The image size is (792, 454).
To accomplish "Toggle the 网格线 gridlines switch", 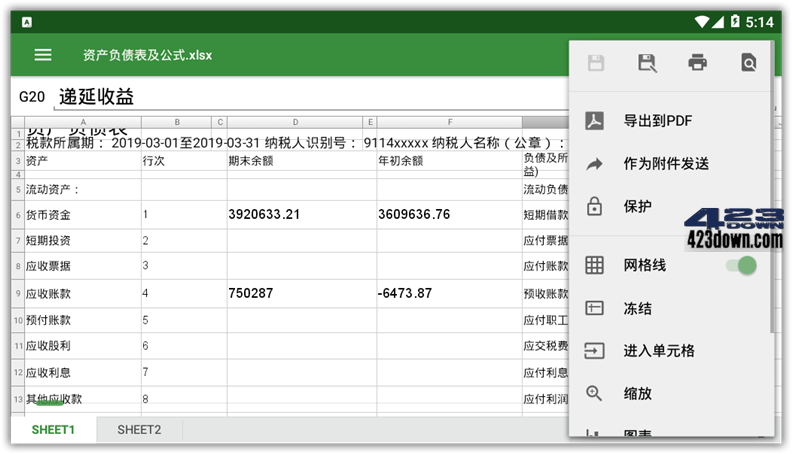I will (741, 265).
